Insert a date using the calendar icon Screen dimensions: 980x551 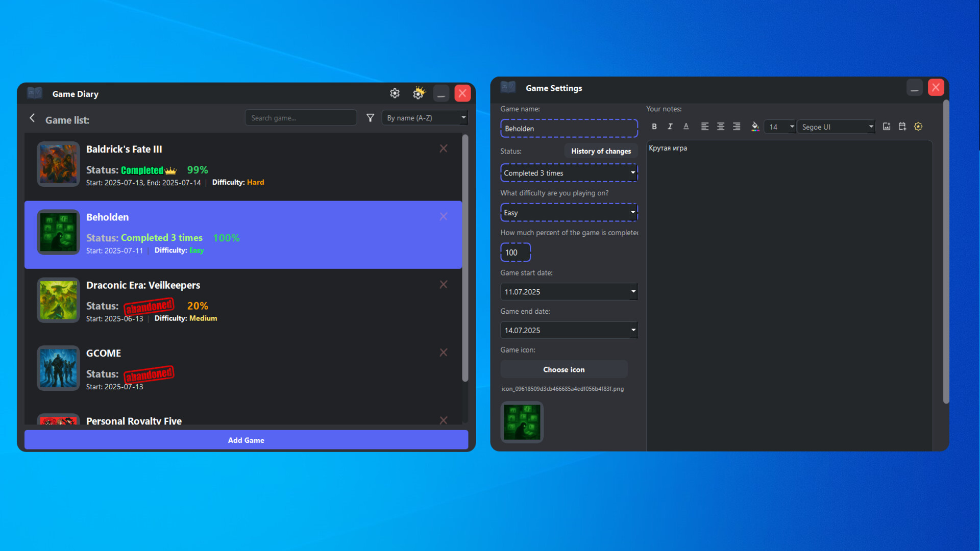[902, 127]
